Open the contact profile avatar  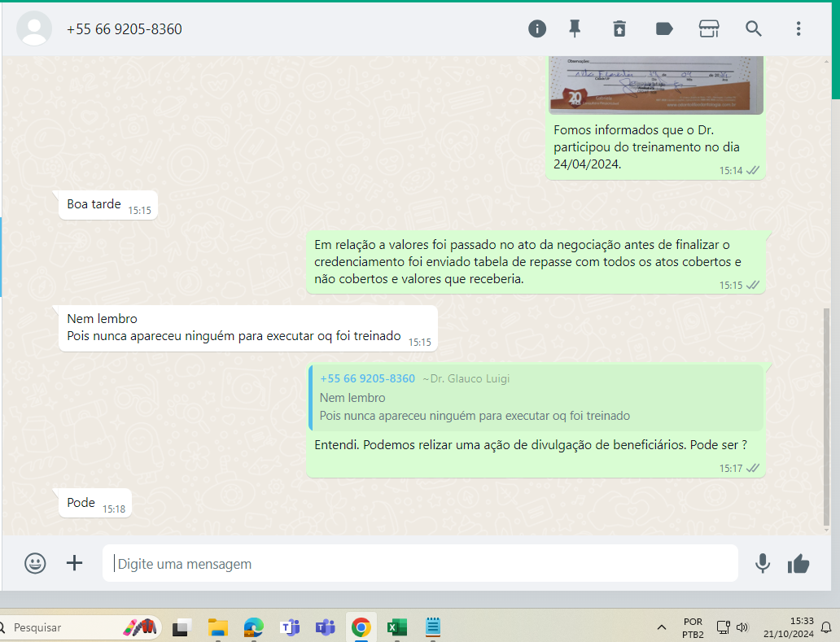click(34, 29)
